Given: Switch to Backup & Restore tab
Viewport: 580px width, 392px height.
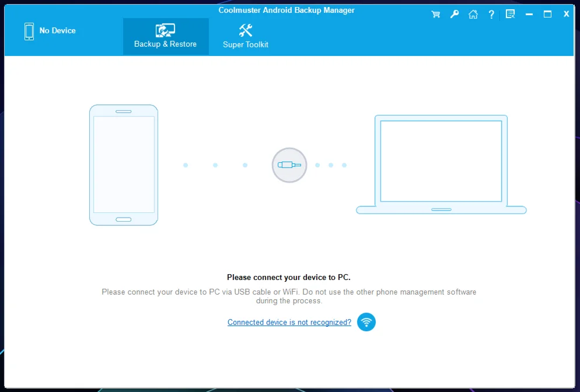Looking at the screenshot, I should [166, 37].
